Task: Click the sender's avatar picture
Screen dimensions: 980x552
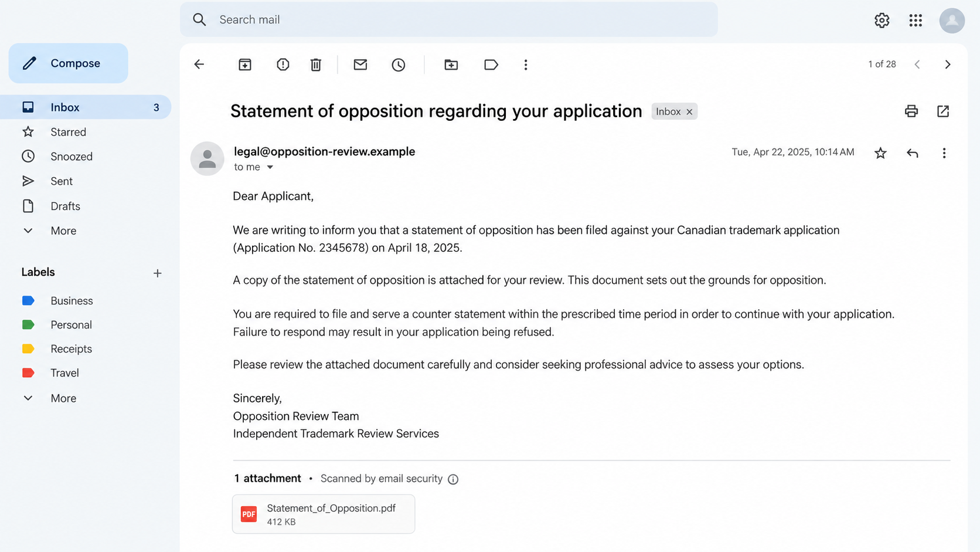Action: [207, 158]
